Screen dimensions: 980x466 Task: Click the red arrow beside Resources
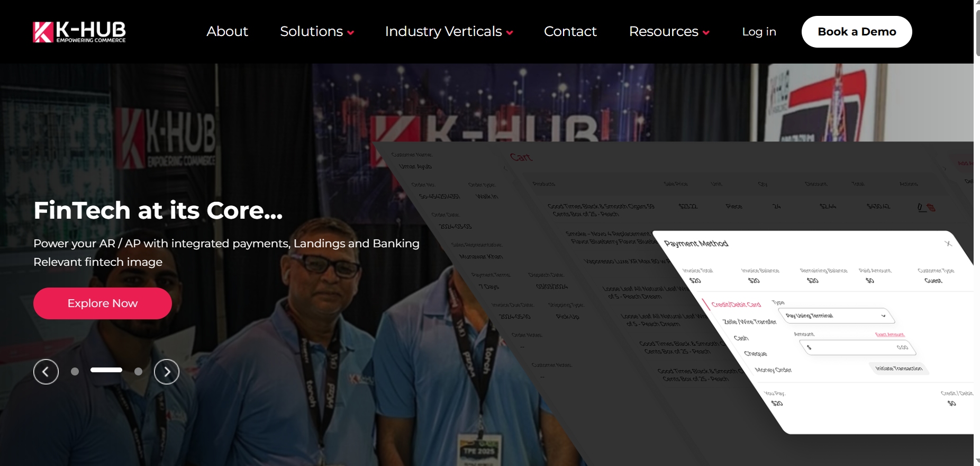pos(706,33)
